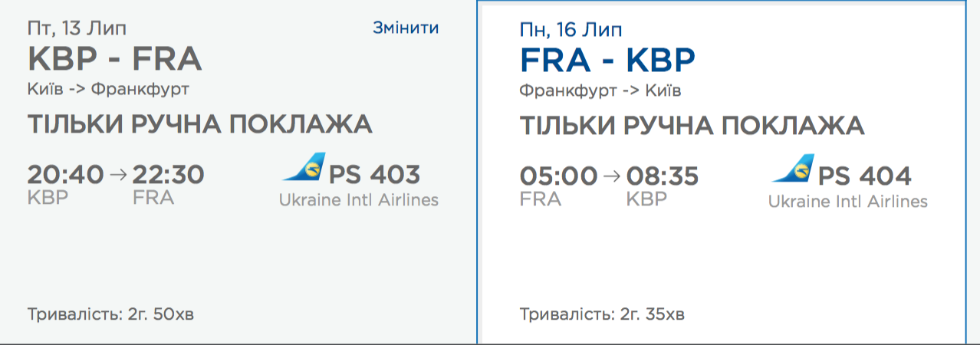This screenshot has width=980, height=345.
Task: Click the Пн, 16 Лип return date
Action: (571, 31)
